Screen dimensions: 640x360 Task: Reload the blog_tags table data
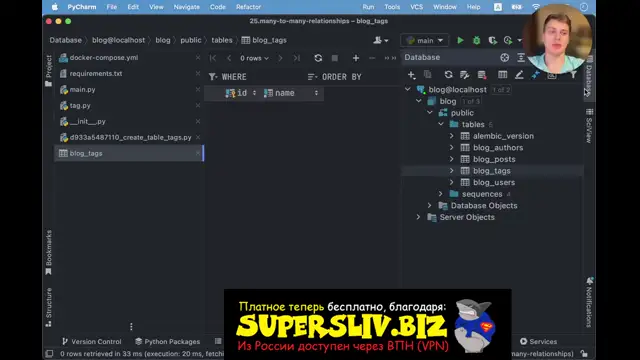click(x=318, y=58)
